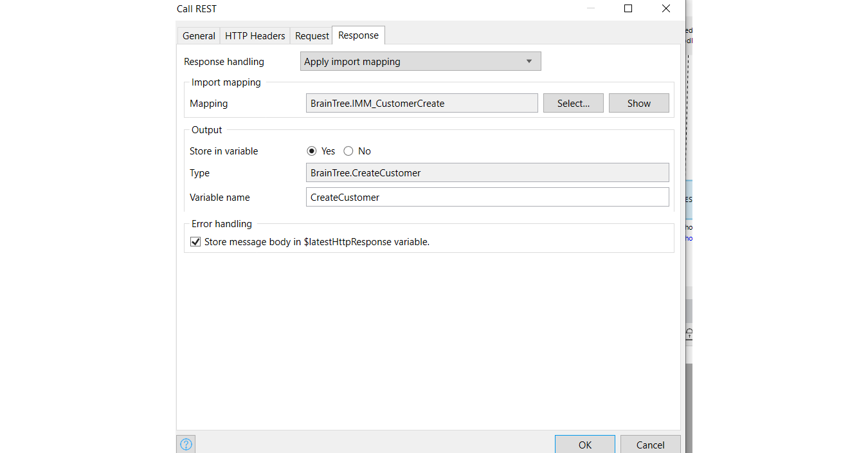Click inside the Mapping text field
The width and height of the screenshot is (868, 453).
[421, 103]
